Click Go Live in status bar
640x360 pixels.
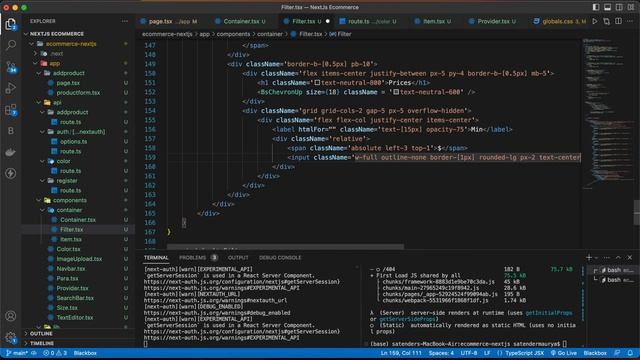564,353
